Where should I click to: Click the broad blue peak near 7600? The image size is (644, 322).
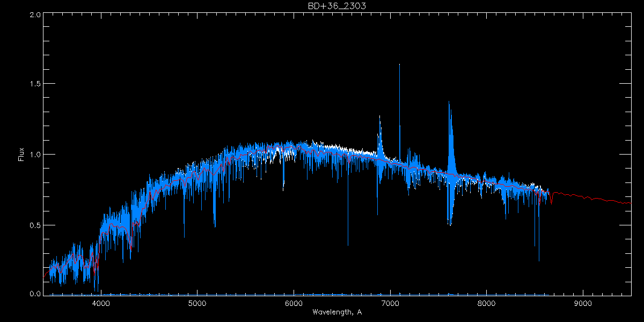(x=449, y=102)
